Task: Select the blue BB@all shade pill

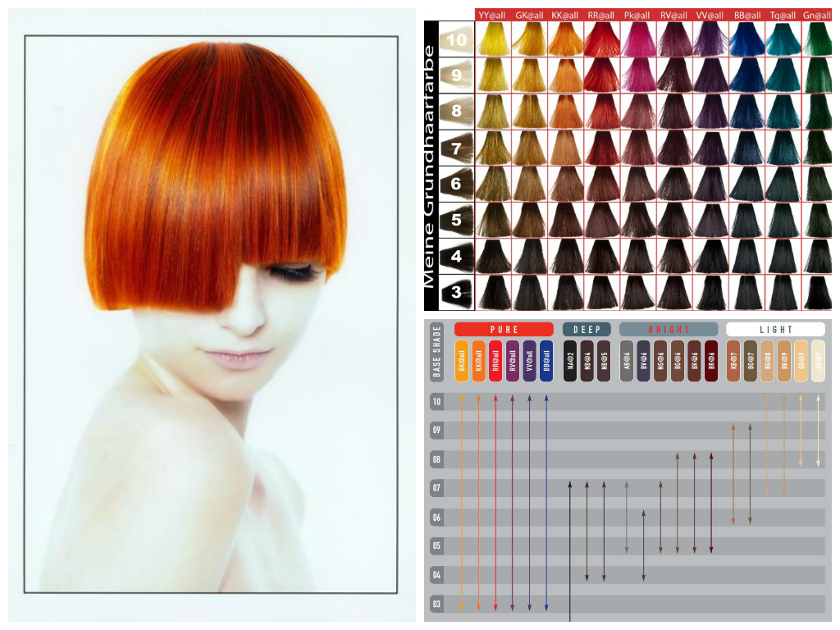Action: 546,361
